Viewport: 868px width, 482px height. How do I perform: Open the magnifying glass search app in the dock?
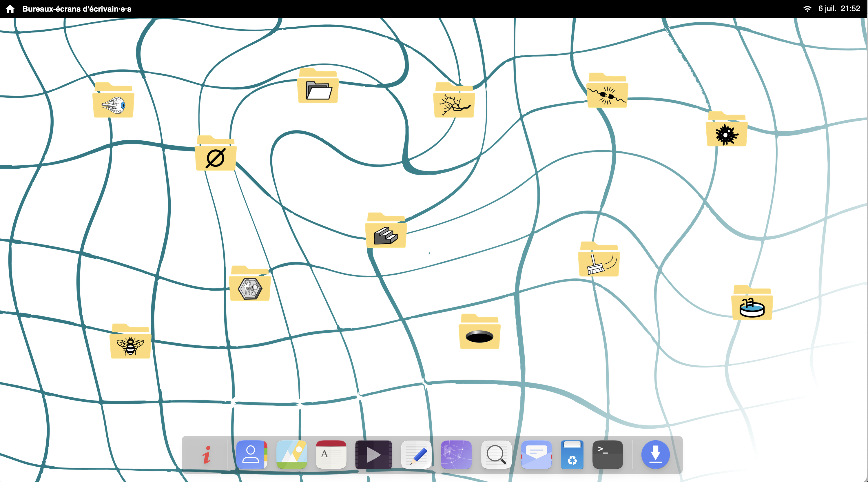(x=496, y=455)
